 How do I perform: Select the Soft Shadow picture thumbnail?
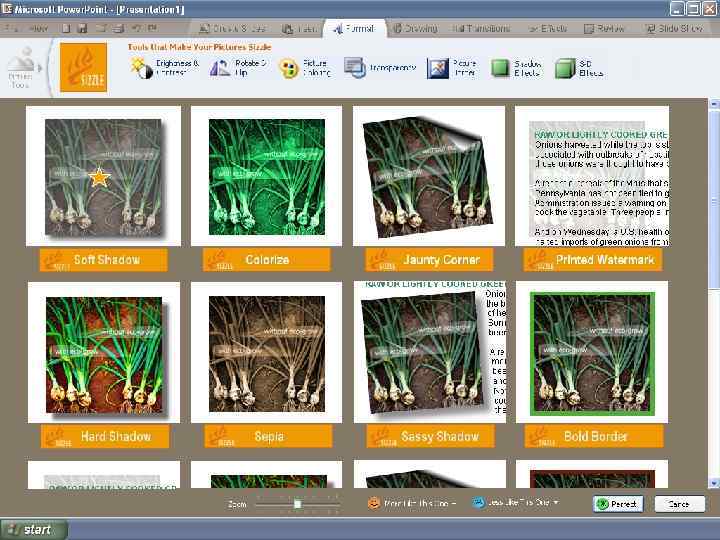pyautogui.click(x=103, y=176)
